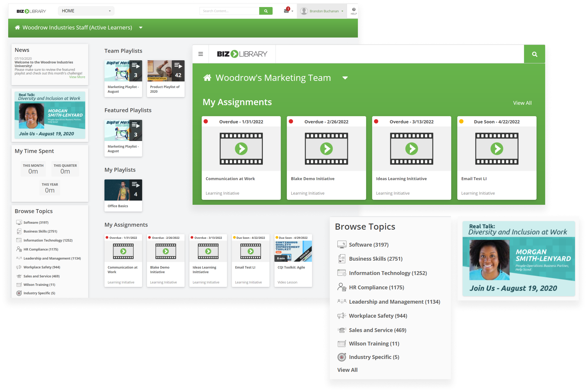
Task: Open Software (3197) in large Browse Topics
Action: [x=369, y=245]
